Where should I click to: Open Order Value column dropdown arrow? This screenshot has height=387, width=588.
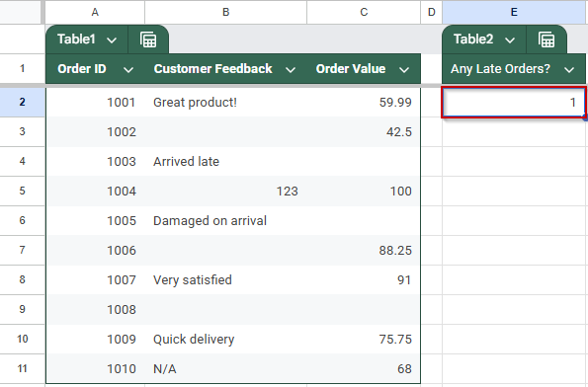click(x=404, y=70)
